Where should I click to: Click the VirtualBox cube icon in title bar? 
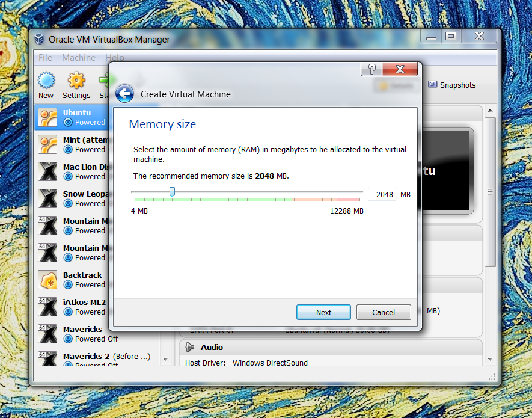coord(39,39)
